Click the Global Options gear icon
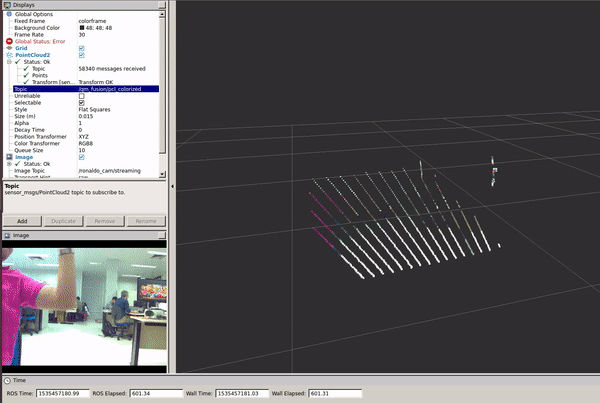Screen dimensions: 600x403 tap(10, 13)
